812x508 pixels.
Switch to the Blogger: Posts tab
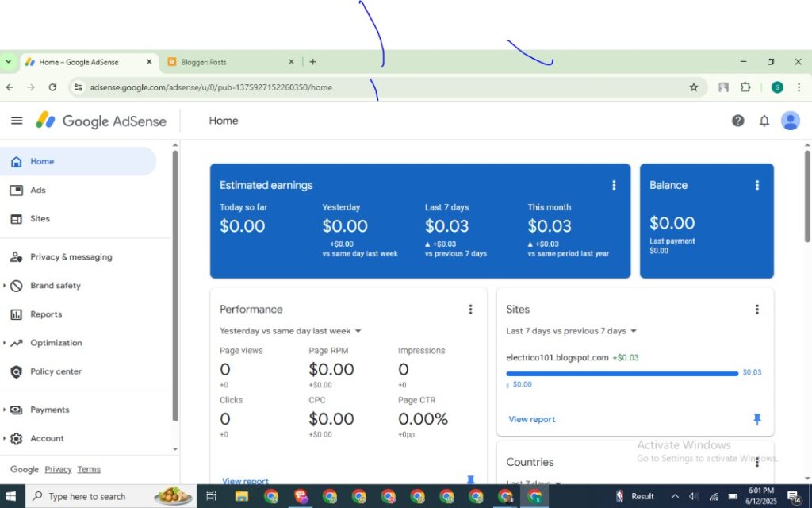[230, 62]
